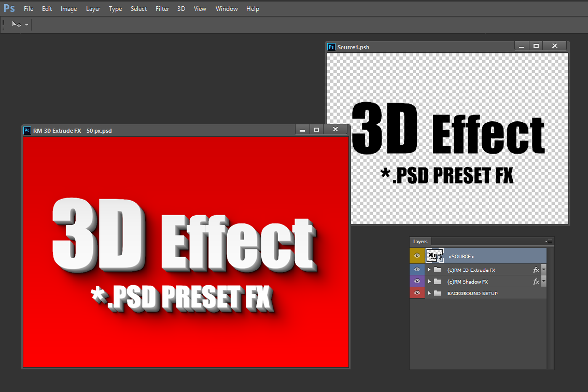The width and height of the screenshot is (588, 392).
Task: Maximize the Source1.psb document window
Action: click(536, 46)
